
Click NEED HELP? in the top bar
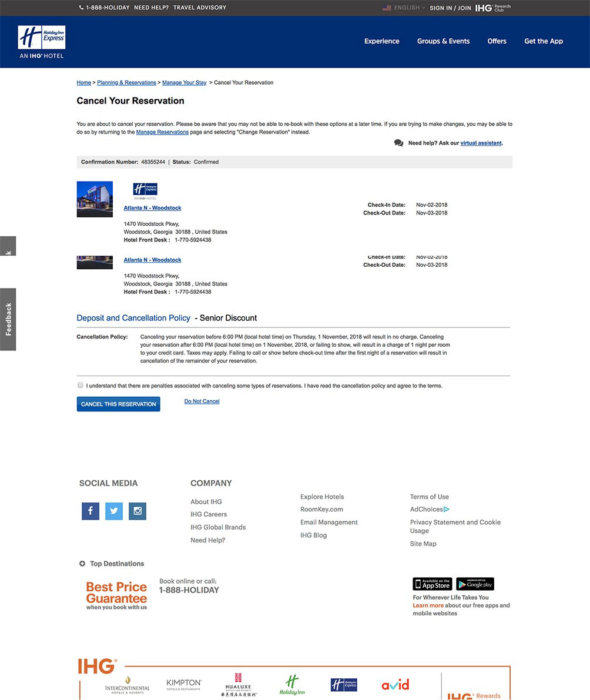[151, 8]
